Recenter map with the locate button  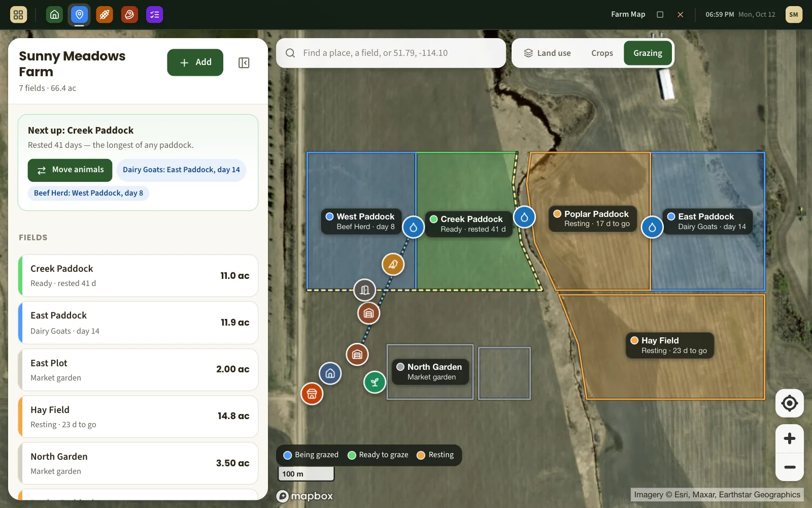[x=789, y=403]
